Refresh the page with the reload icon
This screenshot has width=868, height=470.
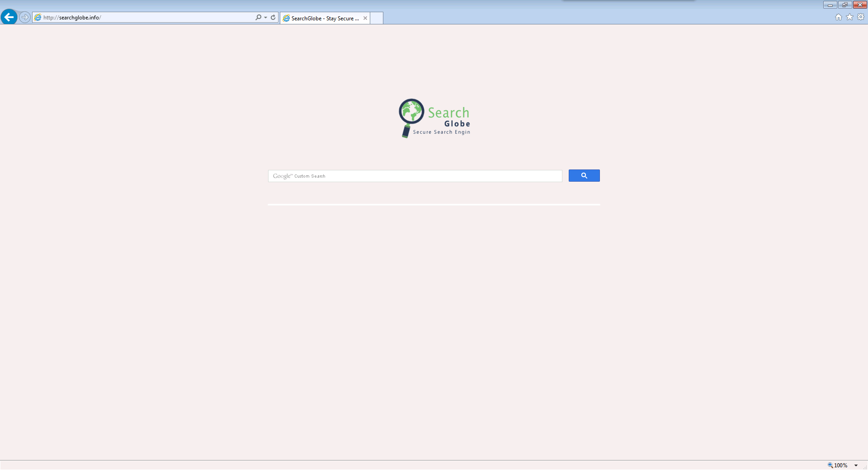coord(273,17)
